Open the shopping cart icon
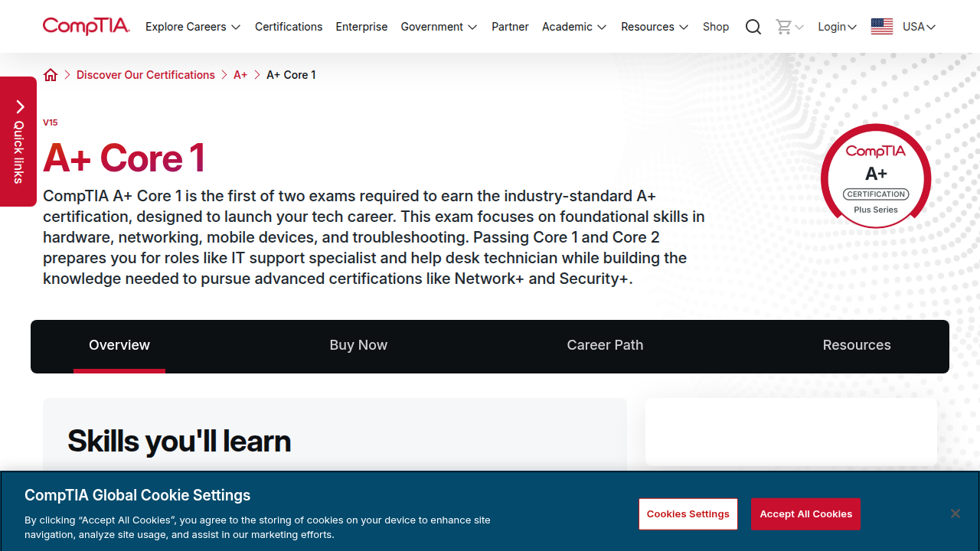The image size is (980, 551). point(783,27)
